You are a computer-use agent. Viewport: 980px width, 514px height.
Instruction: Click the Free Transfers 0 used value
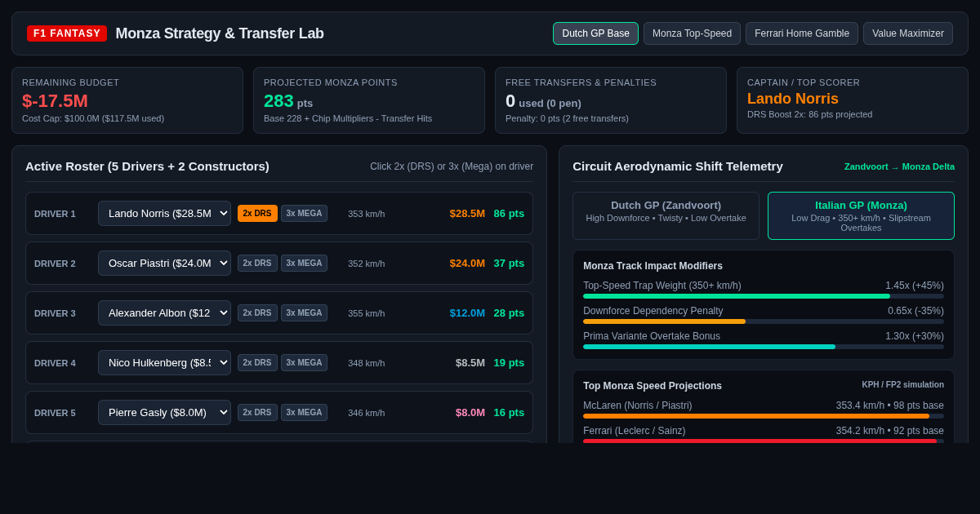543,102
